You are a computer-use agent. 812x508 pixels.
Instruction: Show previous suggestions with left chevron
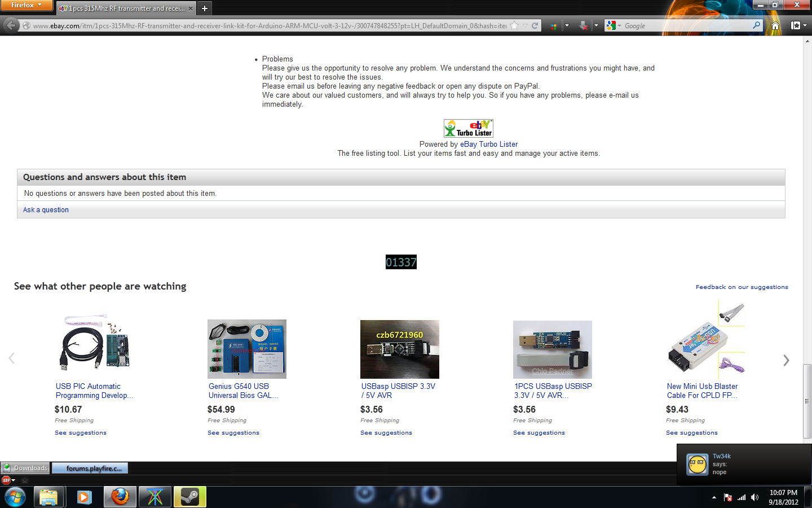[x=11, y=358]
